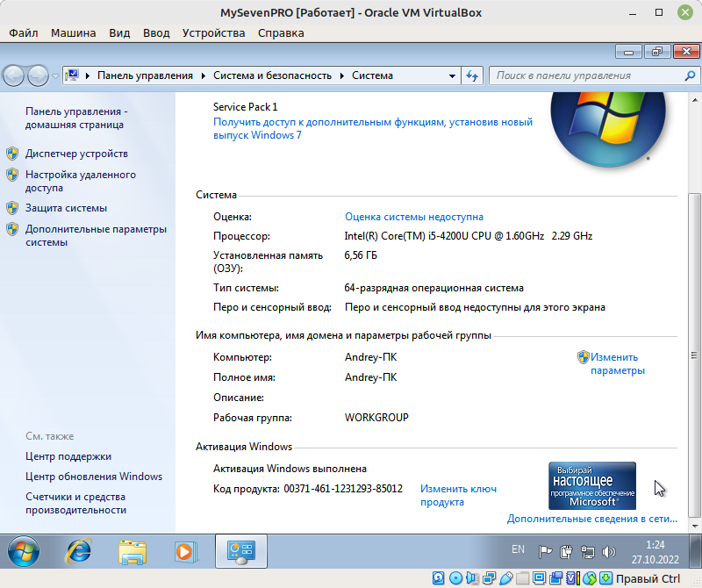Click the vertical scrollbar thumb
The height and width of the screenshot is (588, 702).
[694, 355]
